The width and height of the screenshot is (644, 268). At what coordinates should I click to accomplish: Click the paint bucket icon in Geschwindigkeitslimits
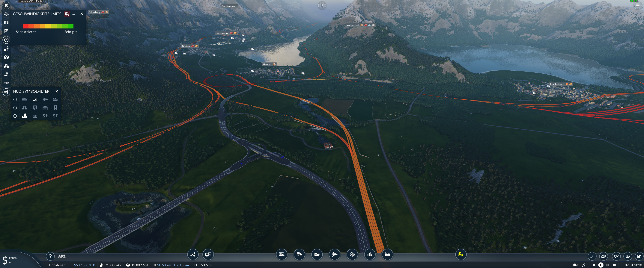coord(67,14)
